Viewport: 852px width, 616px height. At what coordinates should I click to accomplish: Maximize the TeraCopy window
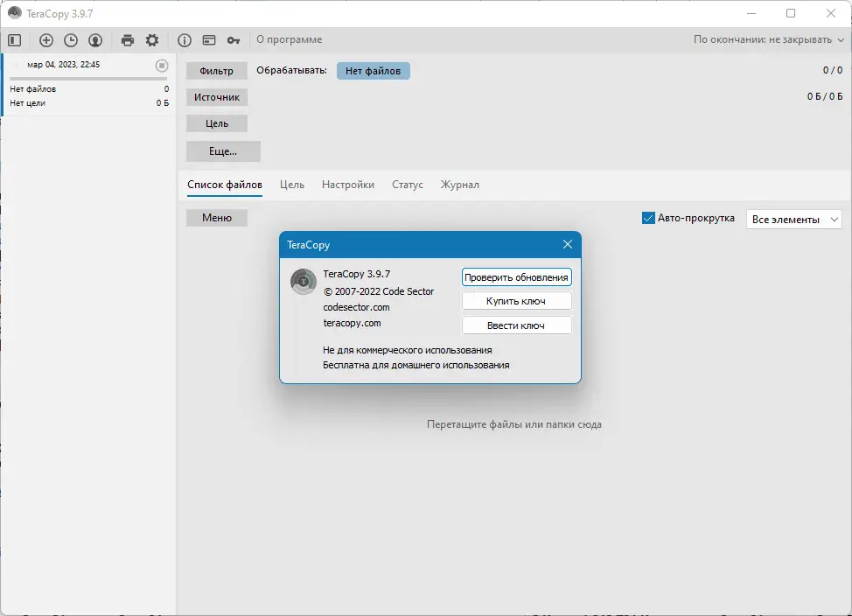[x=791, y=13]
